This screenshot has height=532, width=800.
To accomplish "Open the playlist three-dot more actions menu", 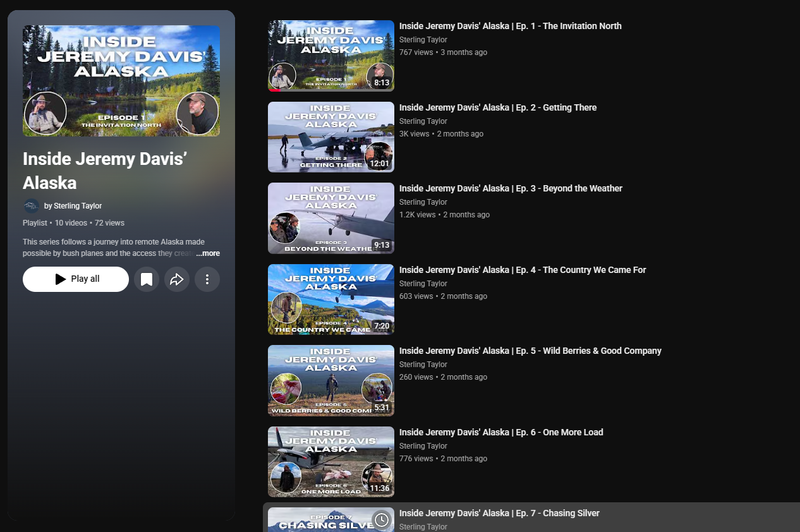I will click(207, 279).
